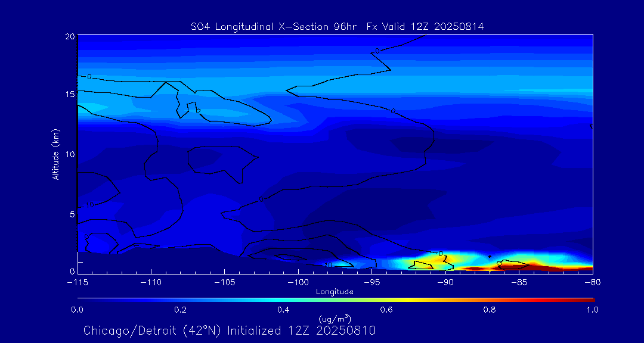Click the '-80' longitude tick label

[x=592, y=283]
